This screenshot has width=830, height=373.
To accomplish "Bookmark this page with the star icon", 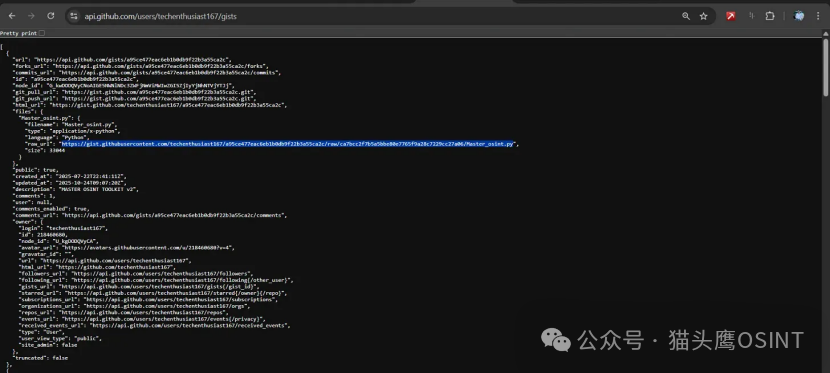I will (x=703, y=16).
